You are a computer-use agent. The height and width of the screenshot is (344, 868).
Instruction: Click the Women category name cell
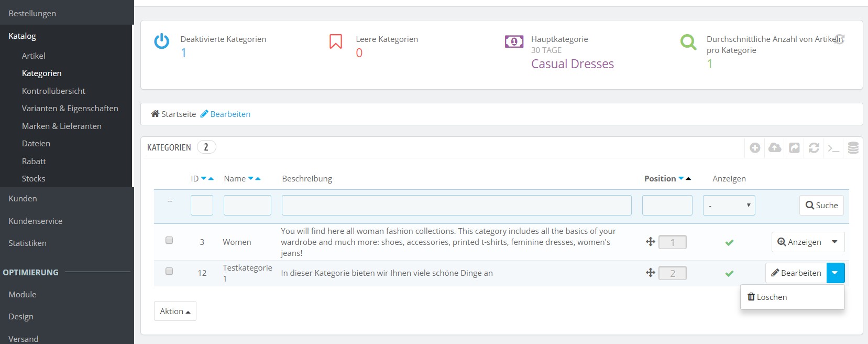[237, 242]
